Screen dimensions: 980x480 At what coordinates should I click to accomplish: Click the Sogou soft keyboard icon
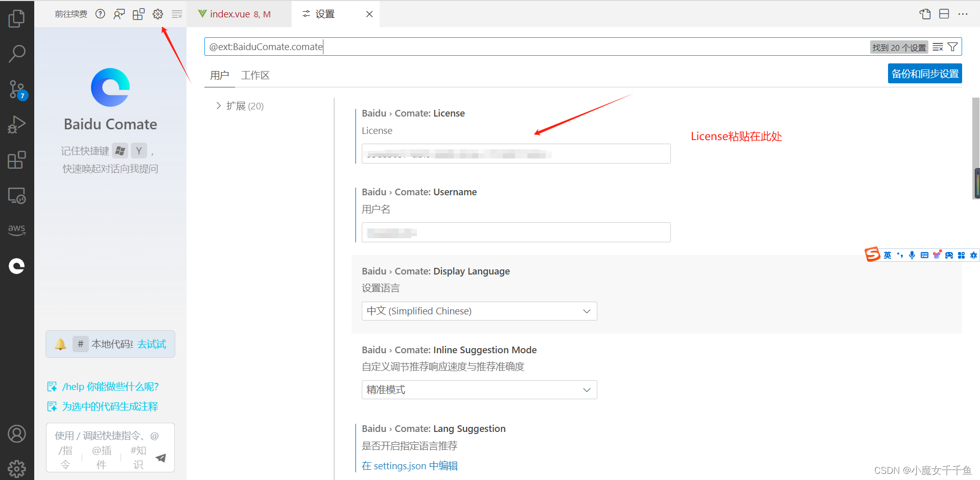click(x=924, y=255)
